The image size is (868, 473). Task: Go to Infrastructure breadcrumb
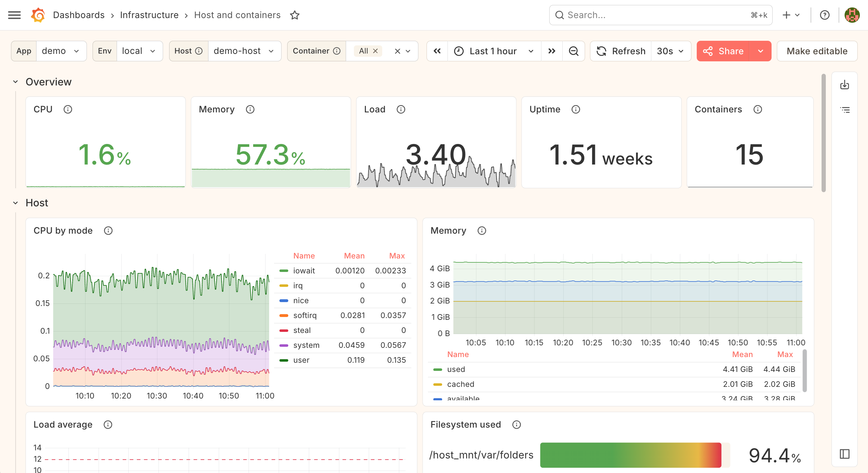(149, 15)
